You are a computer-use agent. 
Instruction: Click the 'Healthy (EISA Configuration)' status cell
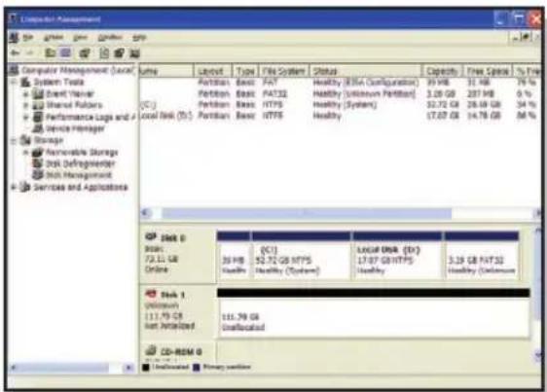366,83
